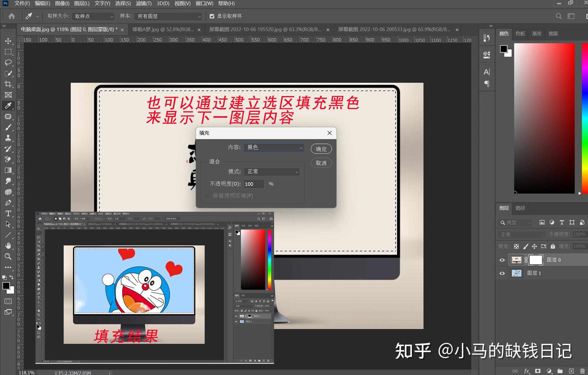Select the Brush tool
This screenshot has height=375, width=588.
pyautogui.click(x=8, y=127)
